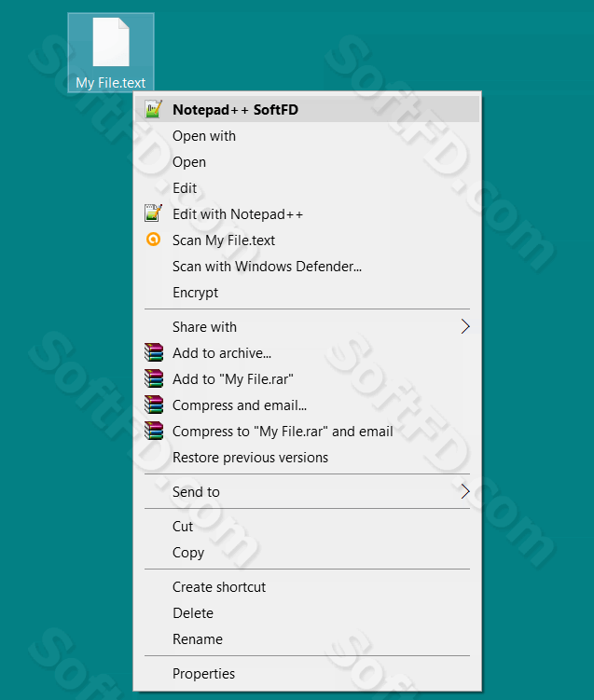Open the Send to menu entry
594x700 pixels.
(308, 491)
